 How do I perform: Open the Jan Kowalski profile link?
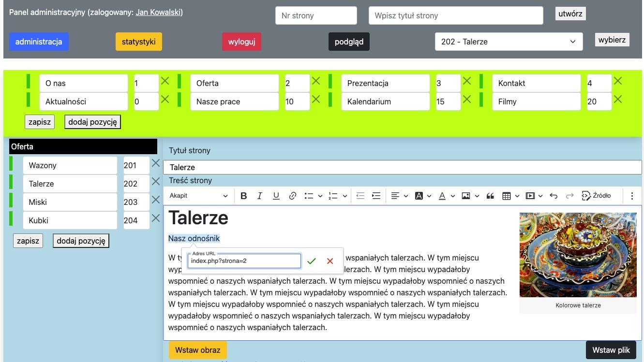point(158,12)
